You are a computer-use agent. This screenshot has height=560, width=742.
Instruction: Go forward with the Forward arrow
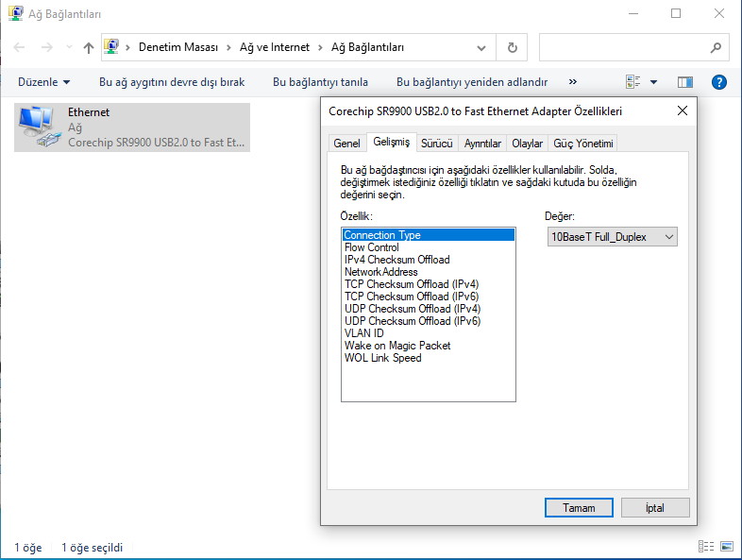47,47
